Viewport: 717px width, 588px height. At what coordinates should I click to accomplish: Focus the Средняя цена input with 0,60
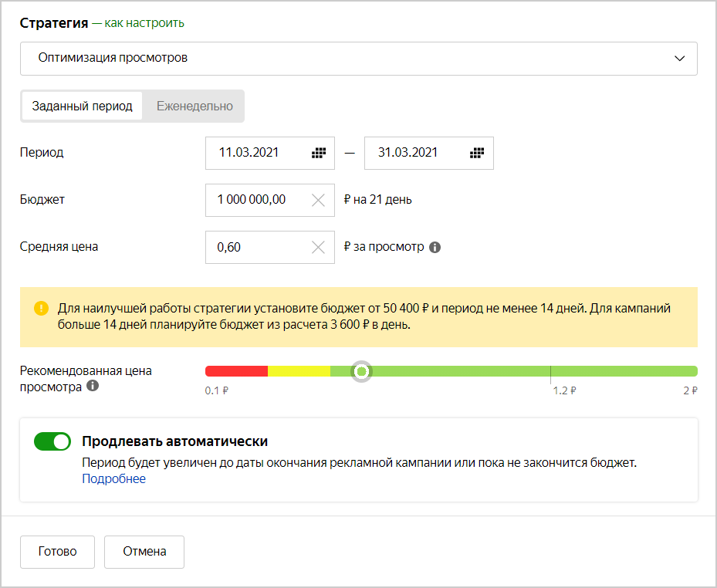[255, 248]
